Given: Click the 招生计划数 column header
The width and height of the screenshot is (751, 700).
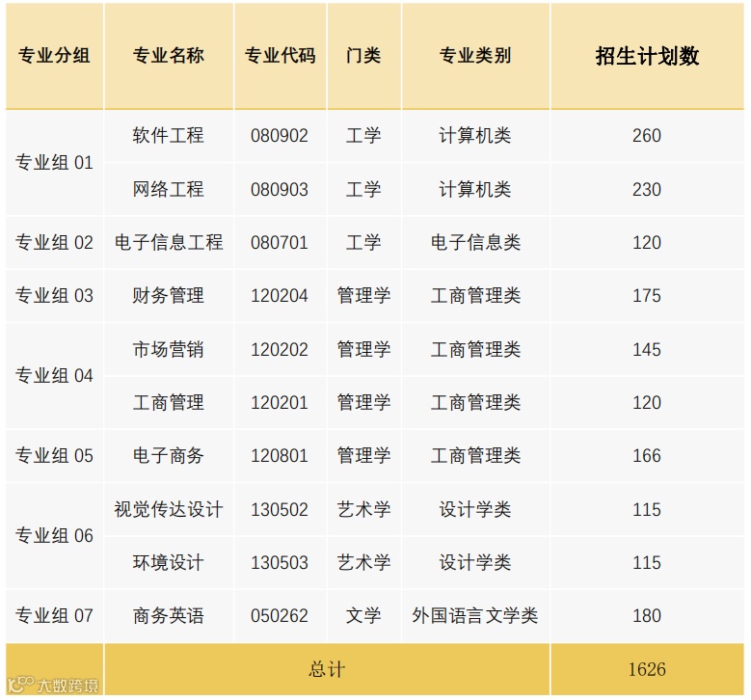Looking at the screenshot, I should point(647,56).
